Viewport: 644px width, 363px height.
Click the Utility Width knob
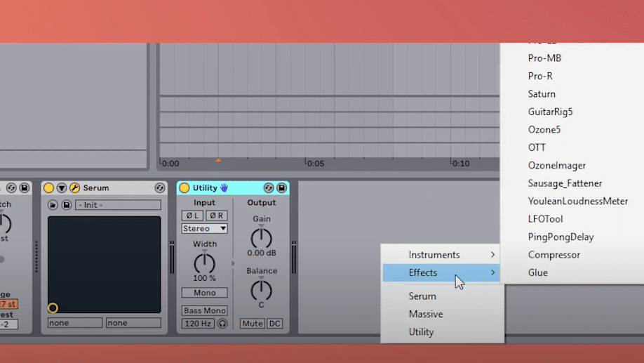point(205,263)
